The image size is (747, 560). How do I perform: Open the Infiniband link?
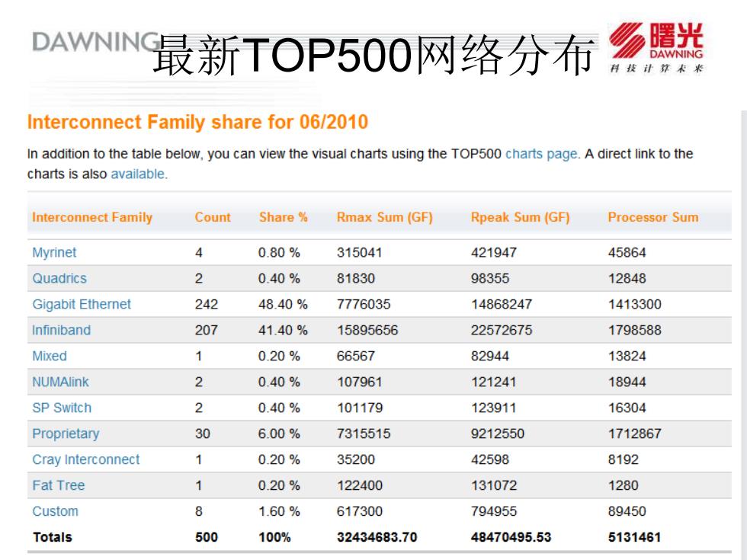tap(62, 331)
